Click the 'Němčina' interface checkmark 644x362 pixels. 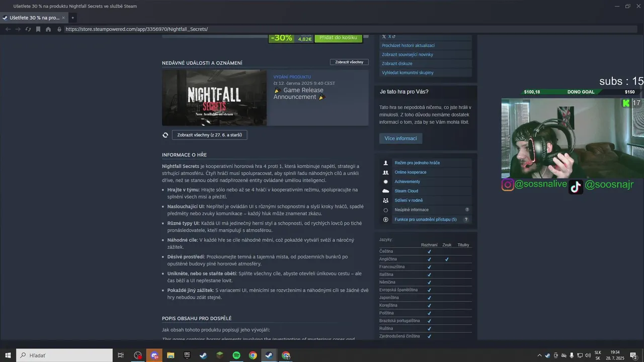pyautogui.click(x=429, y=282)
